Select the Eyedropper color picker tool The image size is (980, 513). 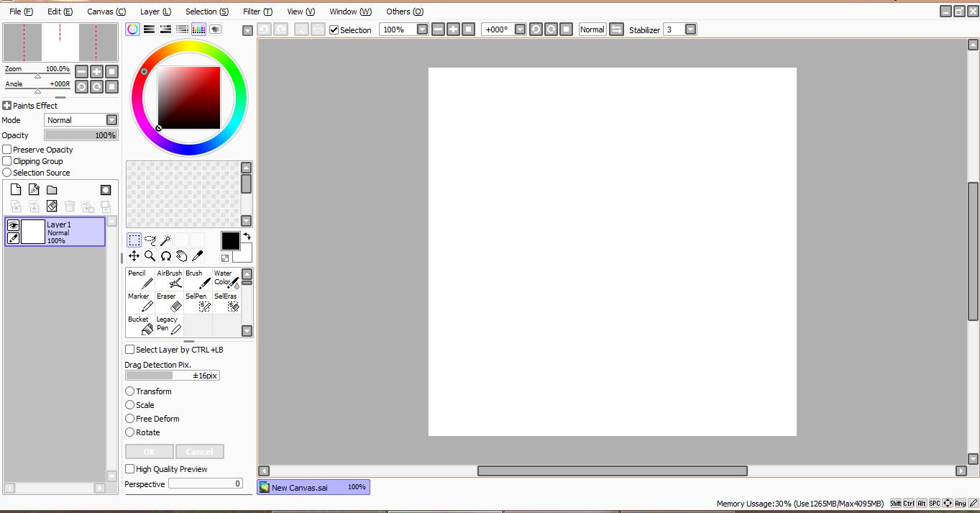click(198, 256)
